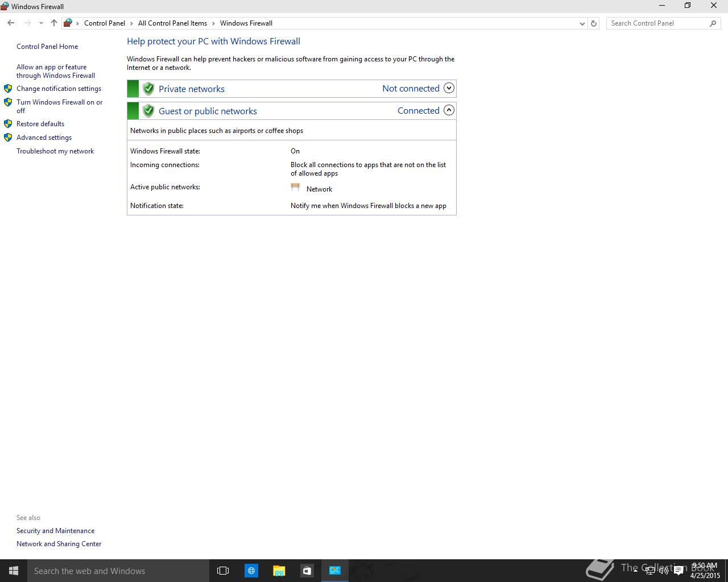
Task: Open Network and Sharing Center link
Action: (x=59, y=544)
